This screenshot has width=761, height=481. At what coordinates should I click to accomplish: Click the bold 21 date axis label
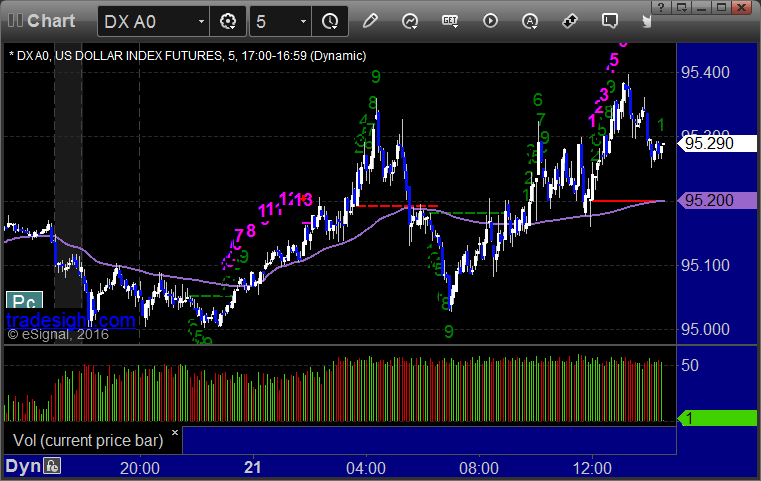tap(253, 467)
